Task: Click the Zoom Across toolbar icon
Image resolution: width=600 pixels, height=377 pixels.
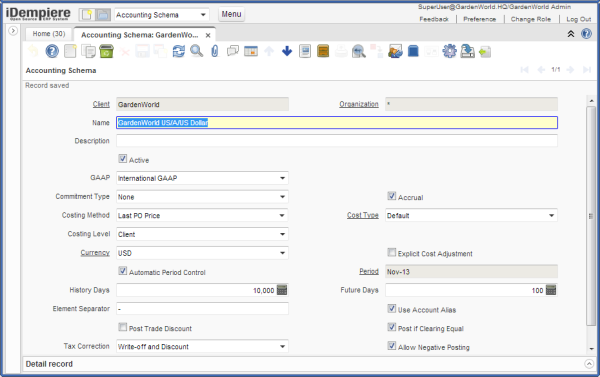Action: click(359, 51)
